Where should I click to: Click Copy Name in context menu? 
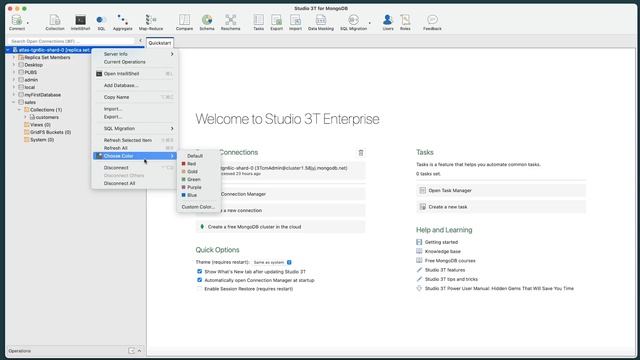pyautogui.click(x=135, y=97)
